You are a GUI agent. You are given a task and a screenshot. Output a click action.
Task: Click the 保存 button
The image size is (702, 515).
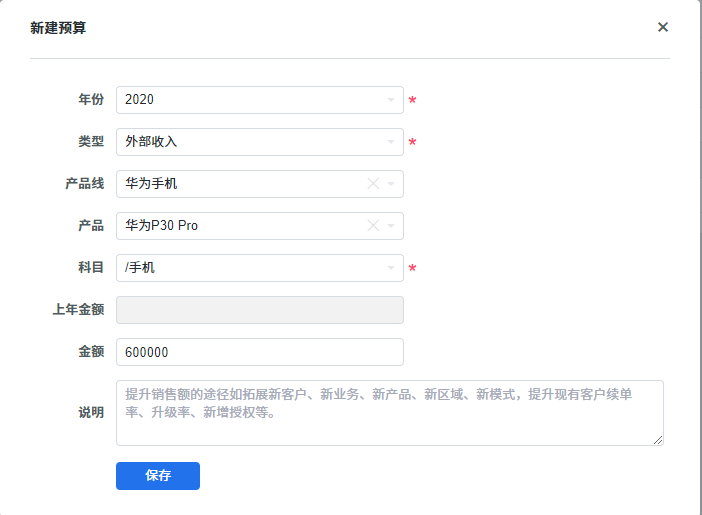tap(158, 476)
